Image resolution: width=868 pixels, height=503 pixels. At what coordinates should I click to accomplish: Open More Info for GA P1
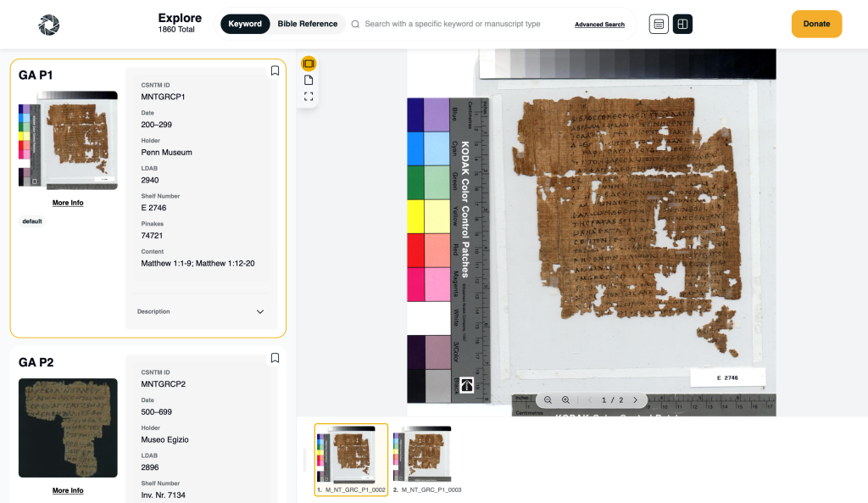click(68, 203)
